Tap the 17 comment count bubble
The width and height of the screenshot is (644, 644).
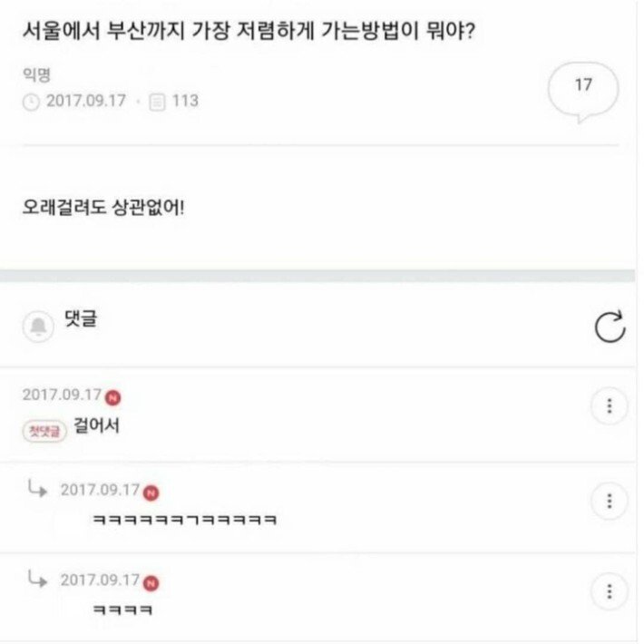click(583, 87)
